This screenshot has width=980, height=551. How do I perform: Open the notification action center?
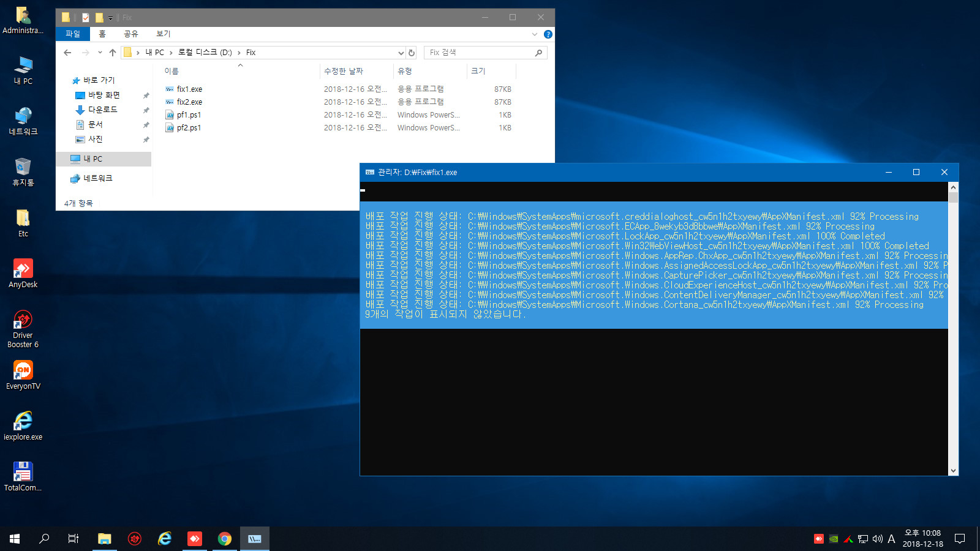coord(960,539)
